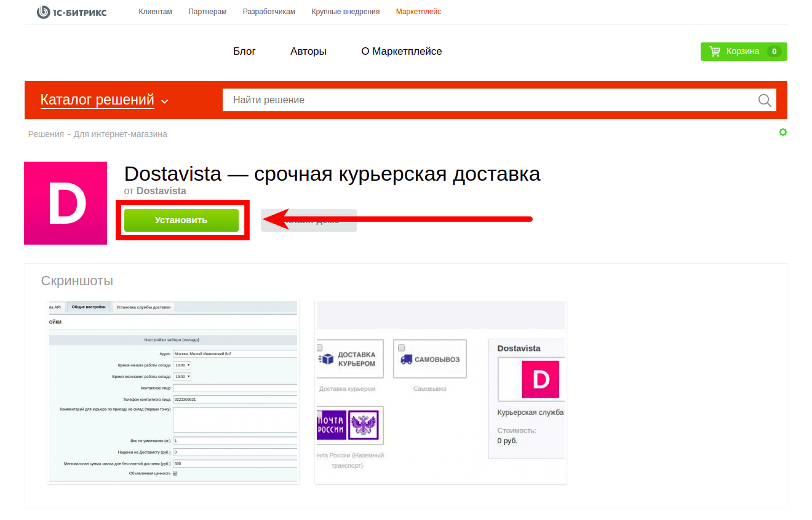Open the Клиентам menu item
This screenshot has height=520, width=812.
click(155, 12)
